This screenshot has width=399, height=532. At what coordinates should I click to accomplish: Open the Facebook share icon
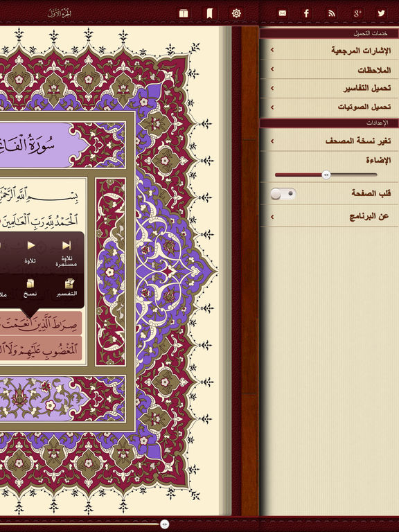[306, 13]
